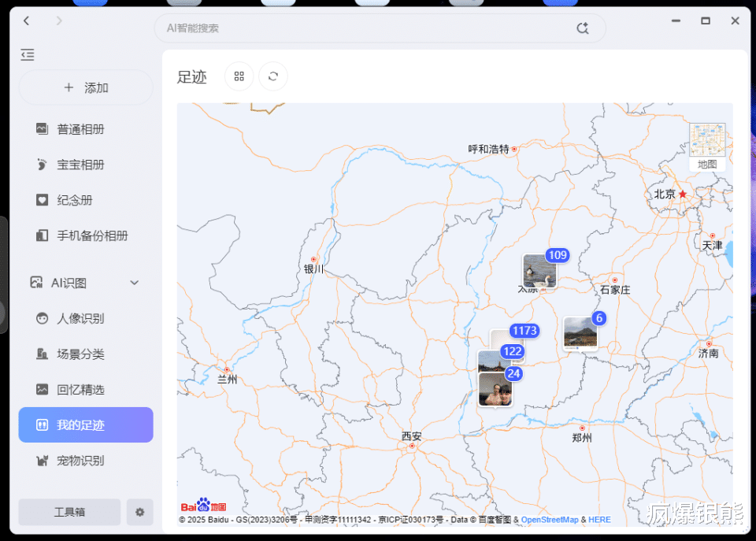This screenshot has width=756, height=541.
Task: Go forward with the right arrow
Action: [59, 20]
